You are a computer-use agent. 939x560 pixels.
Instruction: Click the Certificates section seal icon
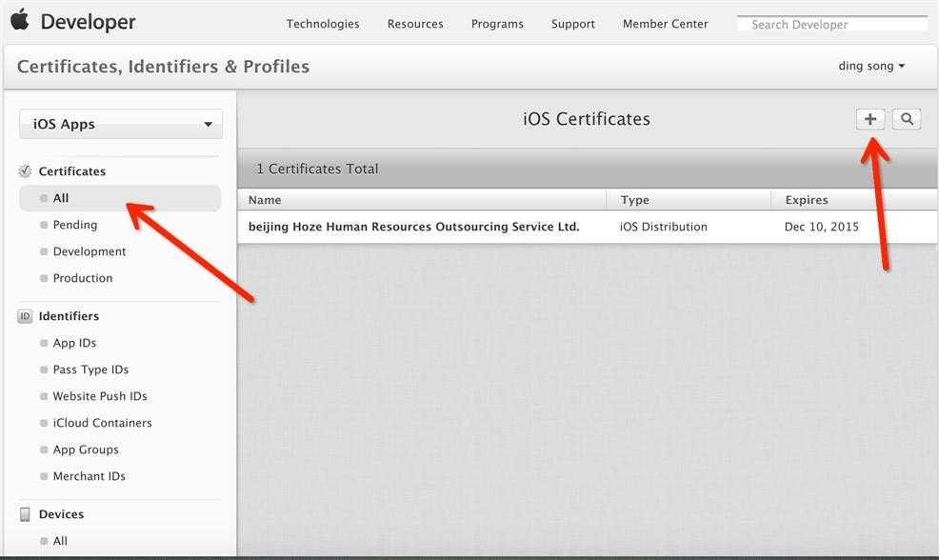click(x=25, y=171)
